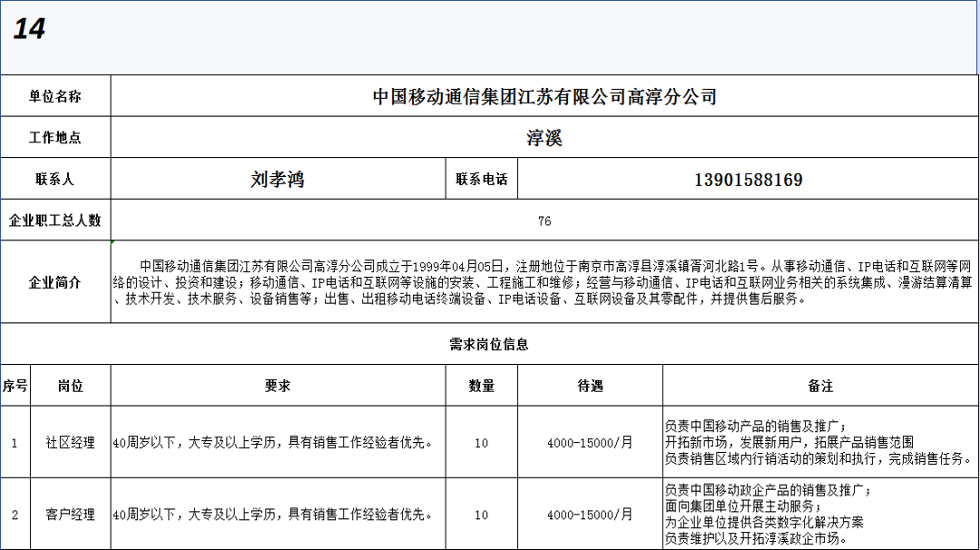Click the 待遇 column header

pos(590,386)
